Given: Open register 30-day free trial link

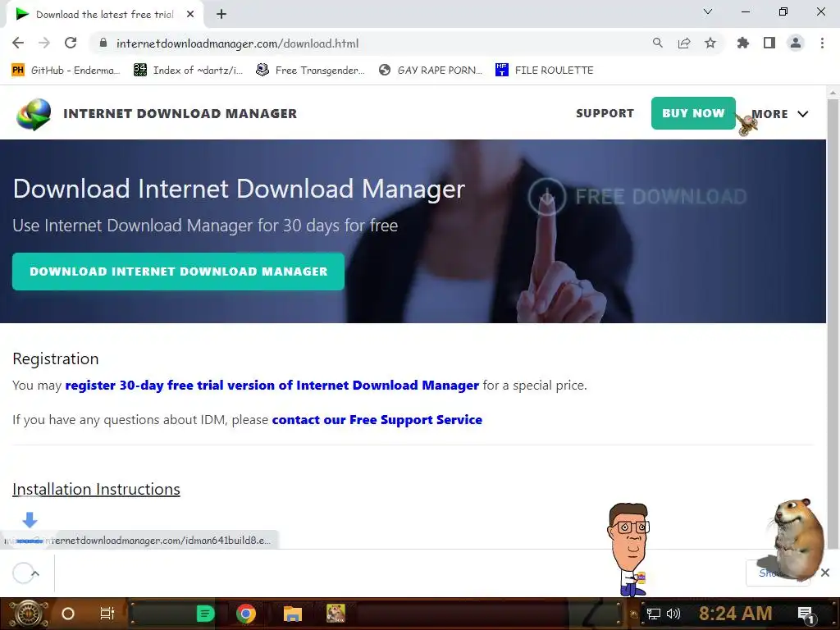Looking at the screenshot, I should point(272,386).
